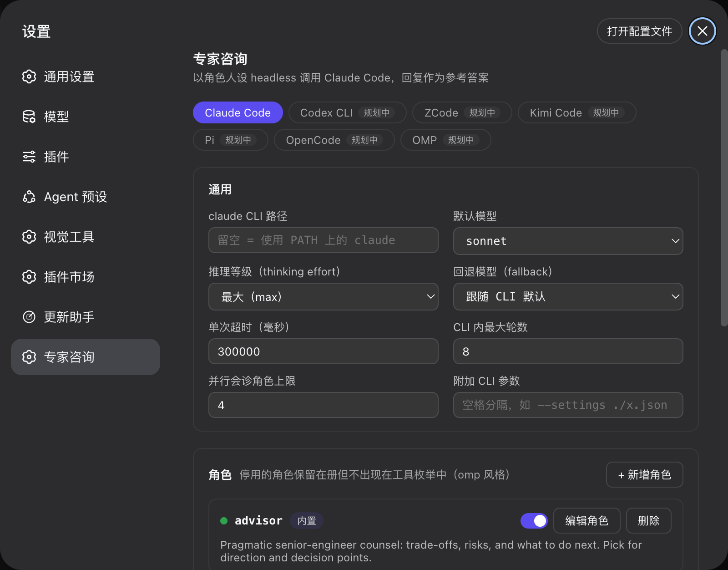Click the advisor description starting 'Pragmatic senior-engineer counsel'
This screenshot has width=728, height=570.
point(431,551)
